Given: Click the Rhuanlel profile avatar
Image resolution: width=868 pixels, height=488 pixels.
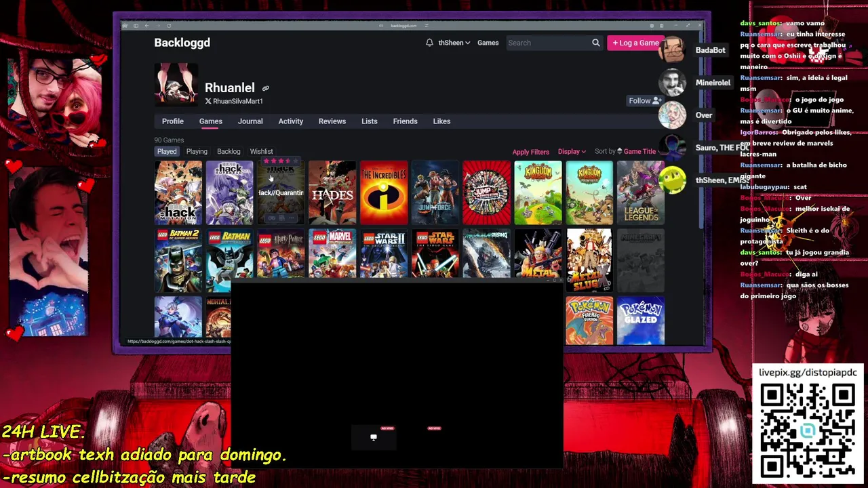Looking at the screenshot, I should (176, 85).
